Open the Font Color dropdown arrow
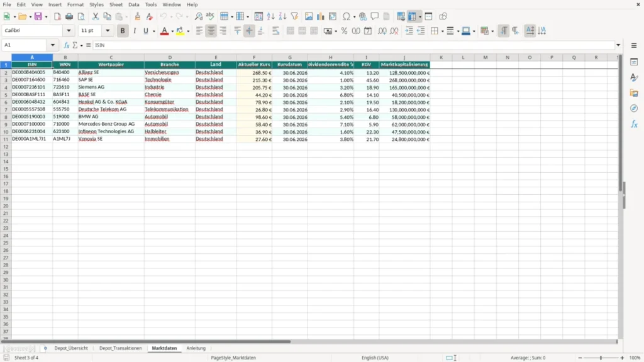This screenshot has height=362, width=644. point(172,31)
